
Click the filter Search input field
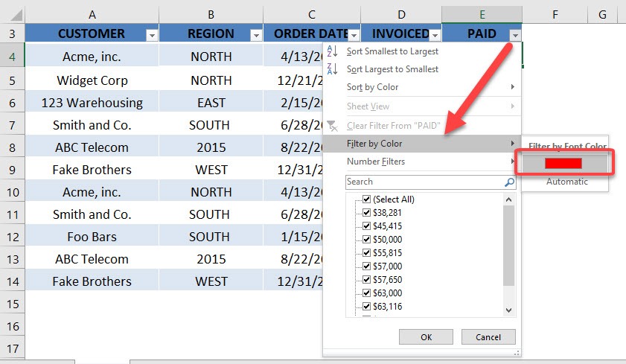pos(425,182)
